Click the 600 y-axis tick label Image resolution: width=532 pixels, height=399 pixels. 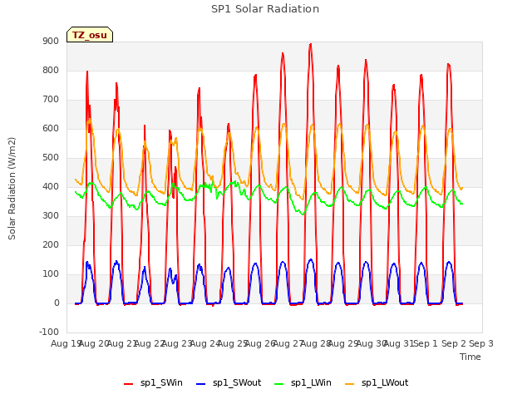coord(51,128)
